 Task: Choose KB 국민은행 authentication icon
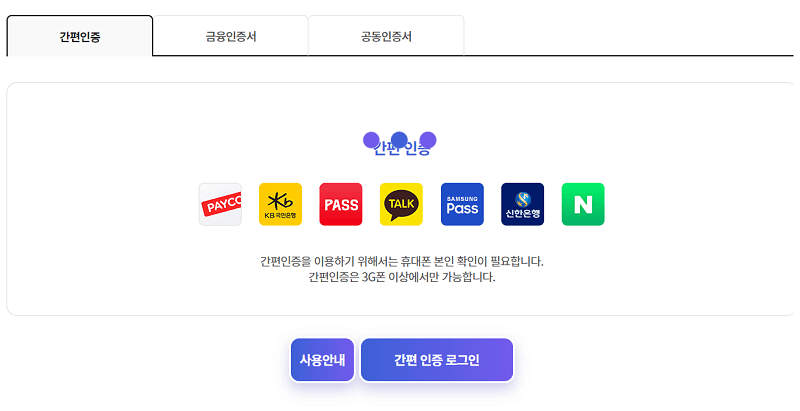281,204
